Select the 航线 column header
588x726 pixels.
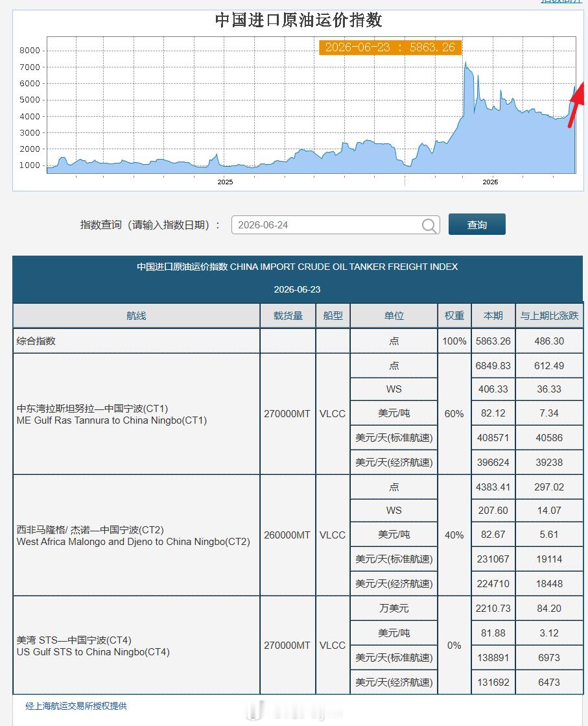click(x=137, y=316)
